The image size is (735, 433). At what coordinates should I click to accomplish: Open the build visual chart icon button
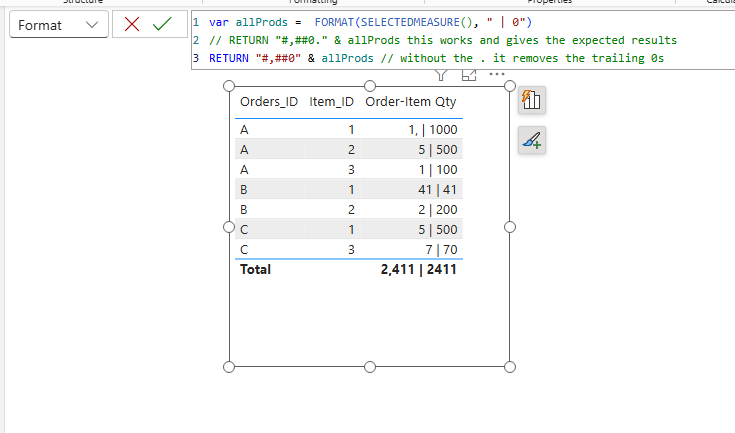click(x=532, y=100)
